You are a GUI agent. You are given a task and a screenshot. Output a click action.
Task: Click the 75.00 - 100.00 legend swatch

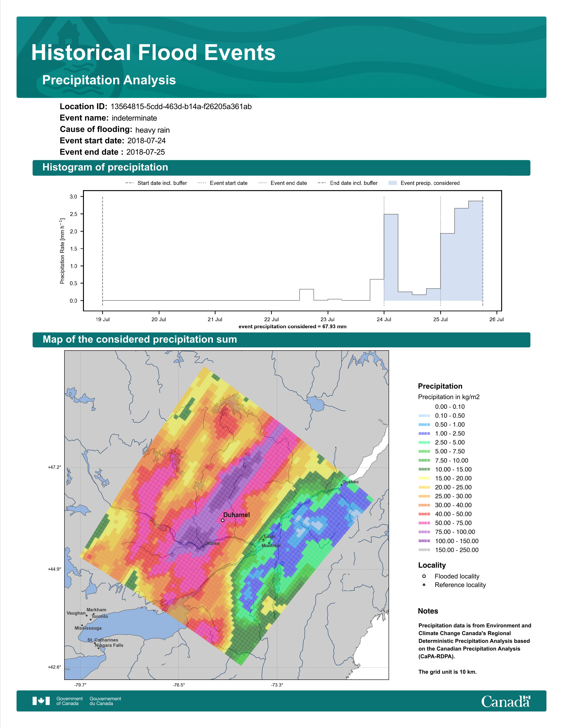(424, 532)
